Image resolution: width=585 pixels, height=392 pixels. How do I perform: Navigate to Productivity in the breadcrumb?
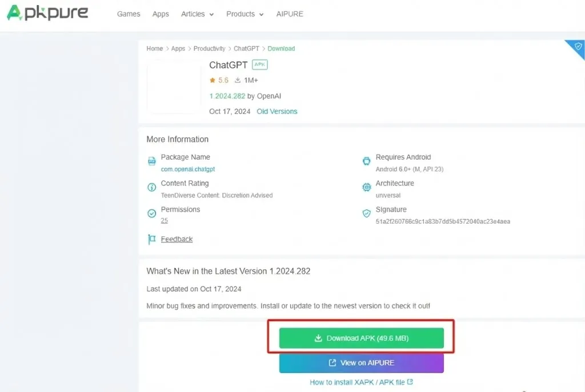(209, 49)
